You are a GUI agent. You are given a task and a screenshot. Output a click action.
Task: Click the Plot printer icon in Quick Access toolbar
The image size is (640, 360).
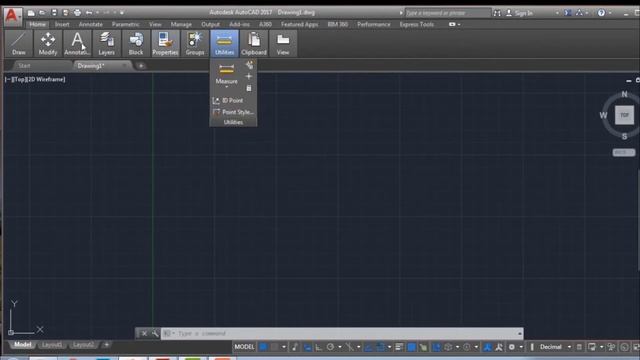(x=77, y=13)
